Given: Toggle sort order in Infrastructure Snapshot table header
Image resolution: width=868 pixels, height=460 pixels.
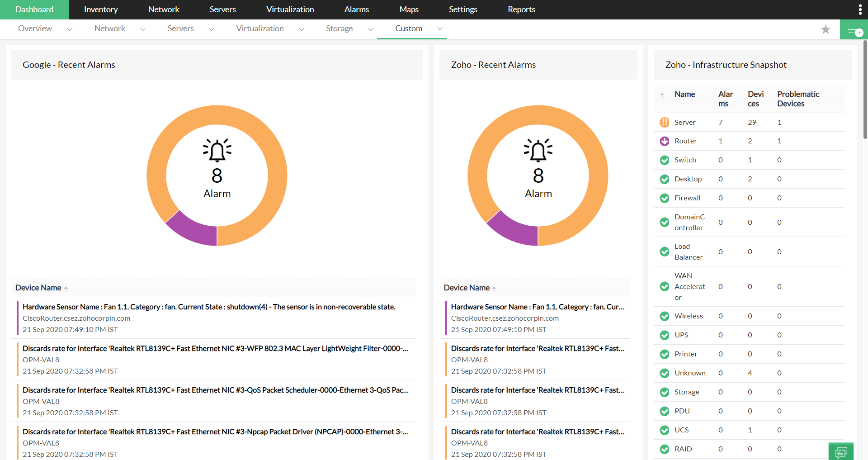Looking at the screenshot, I should coord(662,95).
